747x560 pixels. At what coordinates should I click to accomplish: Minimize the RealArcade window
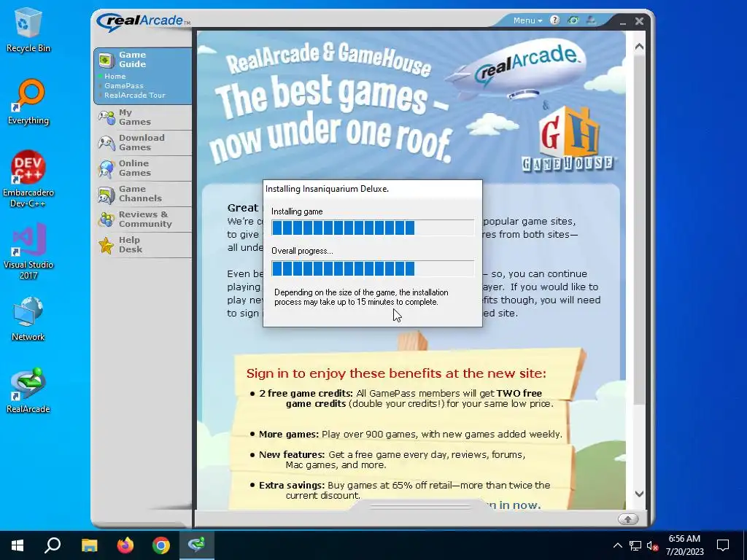(x=623, y=22)
